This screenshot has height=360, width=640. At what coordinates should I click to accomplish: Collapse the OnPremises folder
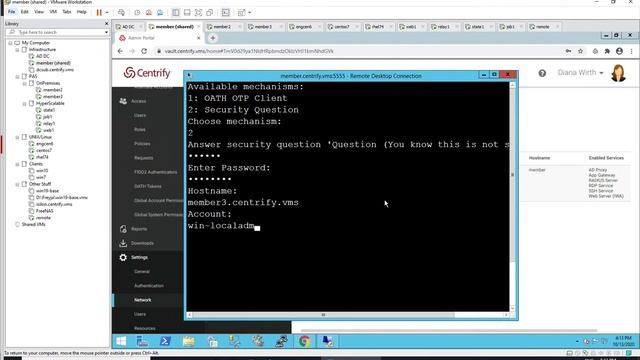(24, 83)
